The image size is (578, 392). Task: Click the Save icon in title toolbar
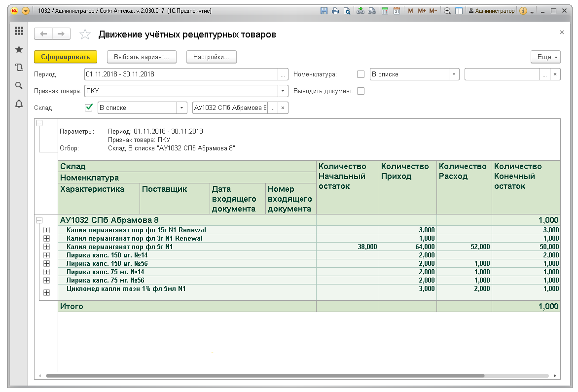[324, 11]
